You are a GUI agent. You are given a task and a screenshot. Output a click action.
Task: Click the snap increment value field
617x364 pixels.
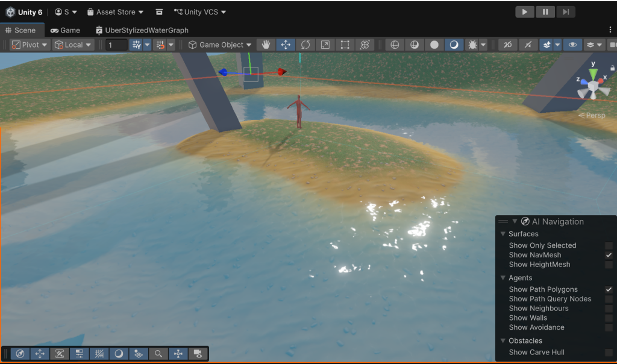pyautogui.click(x=116, y=45)
